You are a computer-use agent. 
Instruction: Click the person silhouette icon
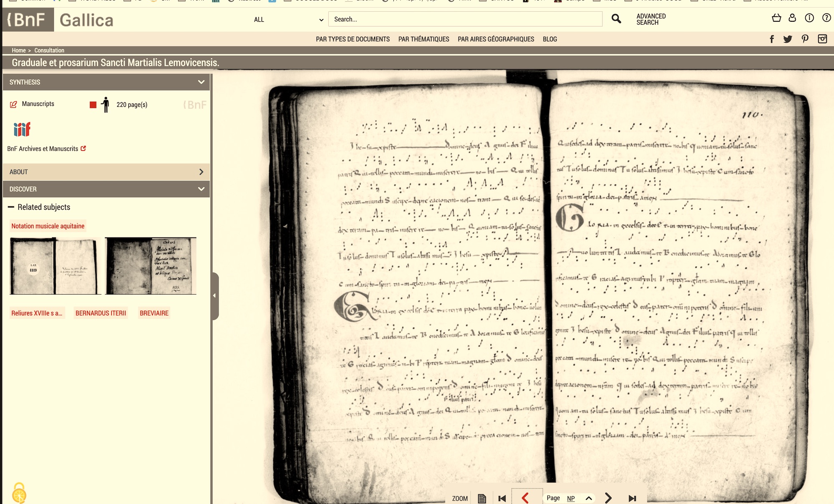106,105
